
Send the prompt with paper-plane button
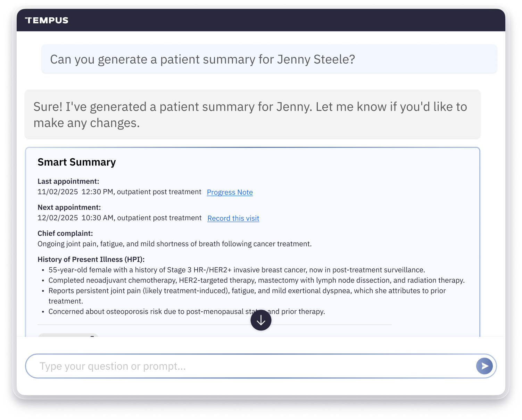[484, 366]
